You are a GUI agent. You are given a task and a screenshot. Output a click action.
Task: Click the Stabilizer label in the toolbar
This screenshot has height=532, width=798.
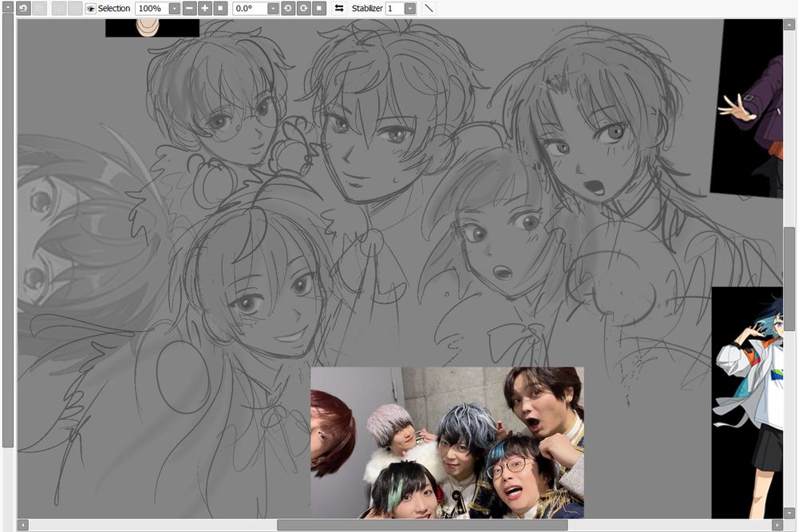tap(367, 9)
